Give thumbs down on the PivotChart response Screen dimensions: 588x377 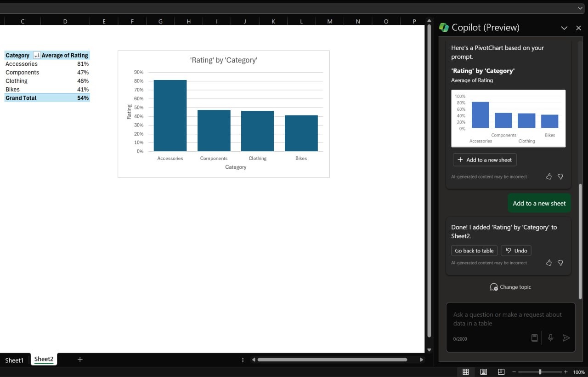(x=560, y=176)
